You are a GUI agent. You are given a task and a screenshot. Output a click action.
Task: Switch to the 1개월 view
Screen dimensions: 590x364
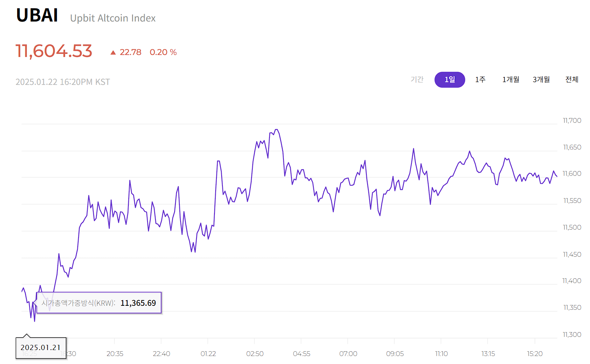click(511, 79)
